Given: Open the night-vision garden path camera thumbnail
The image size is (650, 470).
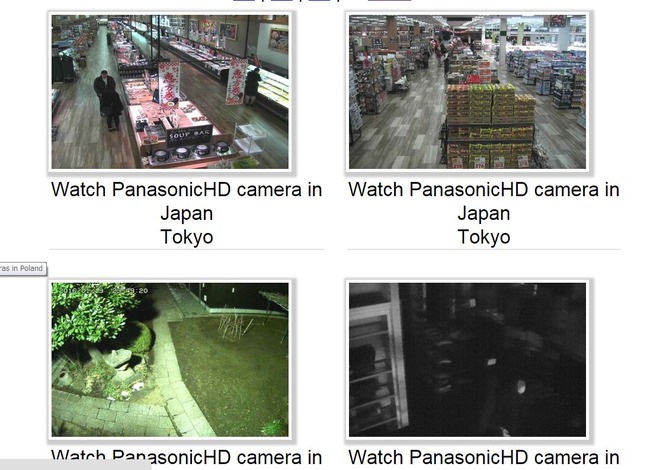Looking at the screenshot, I should pos(170,359).
